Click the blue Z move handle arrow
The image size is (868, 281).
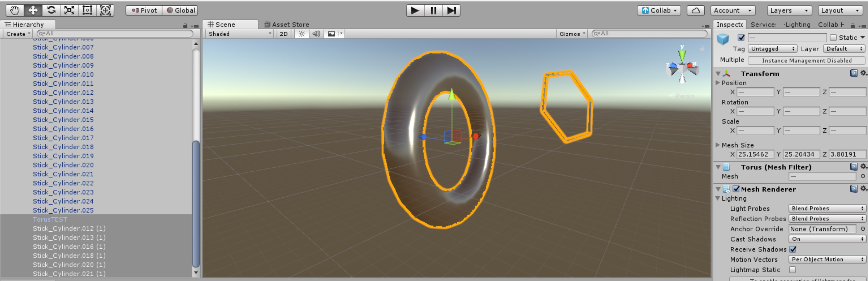coord(422,137)
